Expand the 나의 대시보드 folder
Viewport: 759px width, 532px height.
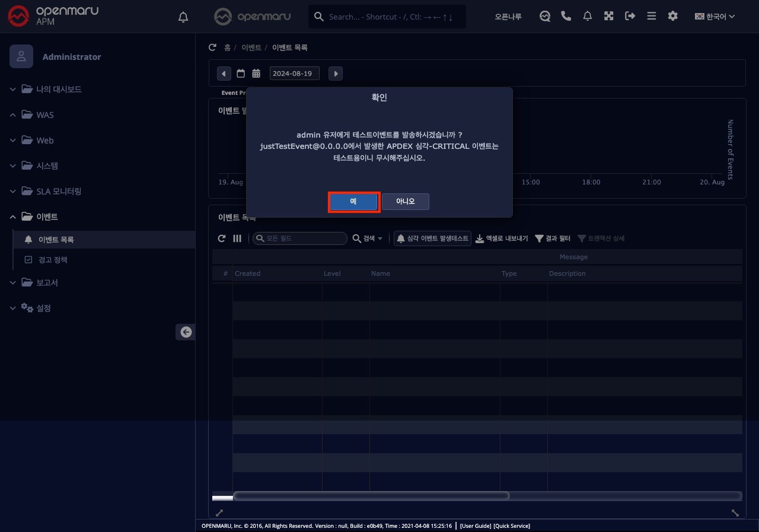point(59,89)
